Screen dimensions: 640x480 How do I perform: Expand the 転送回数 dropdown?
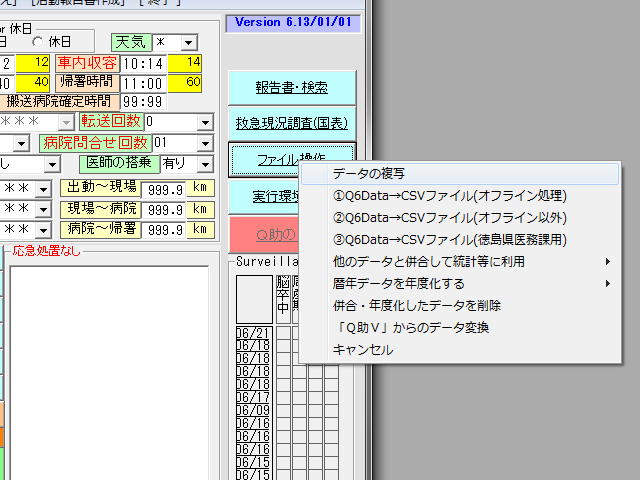pos(205,122)
